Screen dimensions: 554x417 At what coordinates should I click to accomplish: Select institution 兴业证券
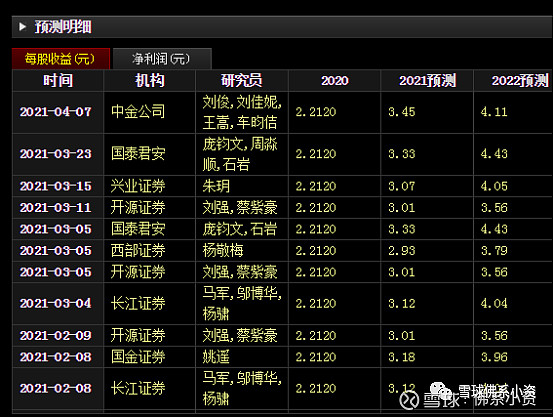tap(138, 186)
